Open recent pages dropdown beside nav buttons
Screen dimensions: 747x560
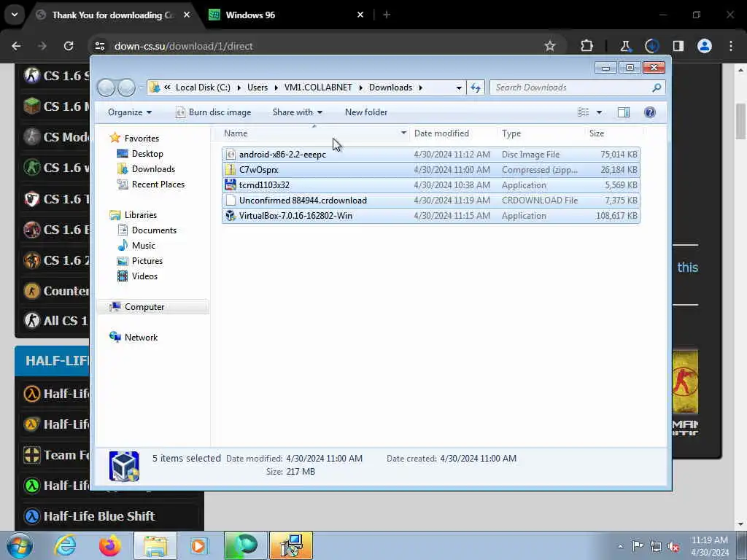pos(141,87)
